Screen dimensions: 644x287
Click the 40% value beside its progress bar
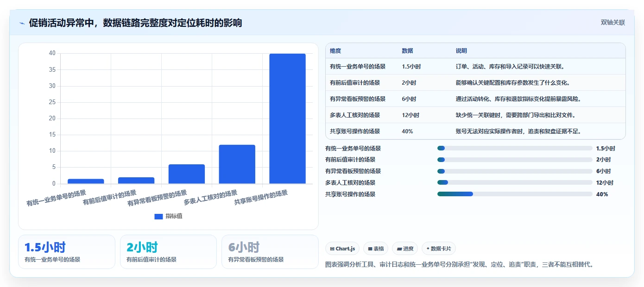pos(602,194)
